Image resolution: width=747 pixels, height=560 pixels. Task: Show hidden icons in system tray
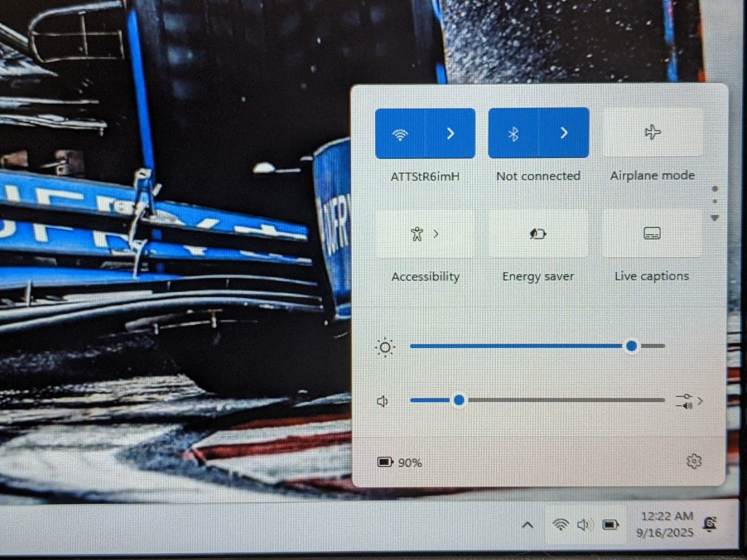pos(528,525)
